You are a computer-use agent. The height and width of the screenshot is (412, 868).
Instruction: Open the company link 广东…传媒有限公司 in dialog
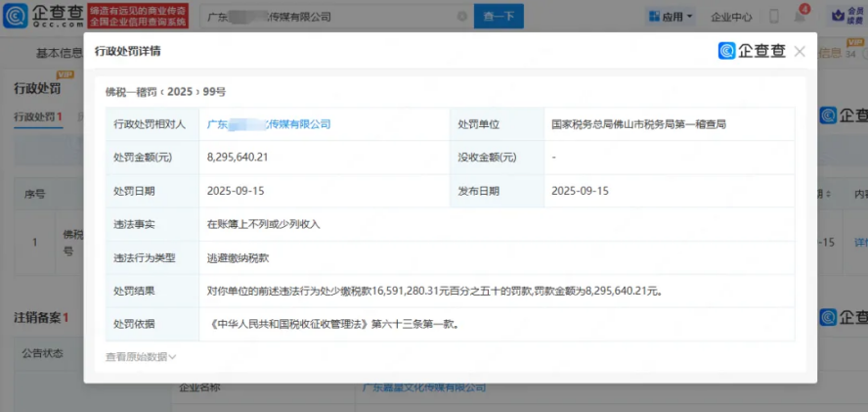[269, 124]
